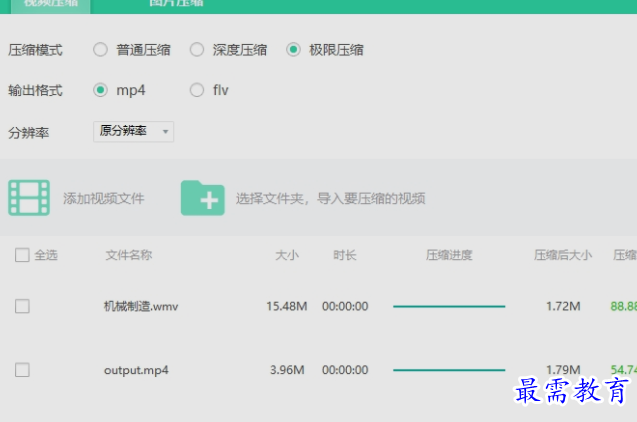Viewport: 637px width, 422px height.
Task: Click duration 00:00:00 of output.mp4
Action: coord(345,370)
